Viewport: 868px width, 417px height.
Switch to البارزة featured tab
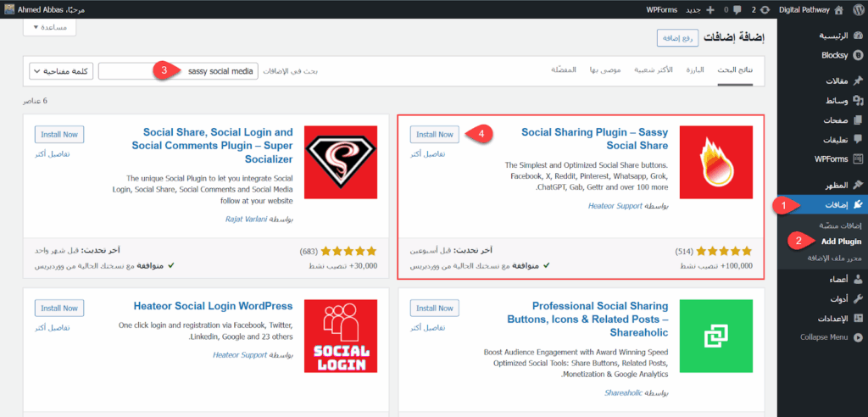(x=695, y=70)
